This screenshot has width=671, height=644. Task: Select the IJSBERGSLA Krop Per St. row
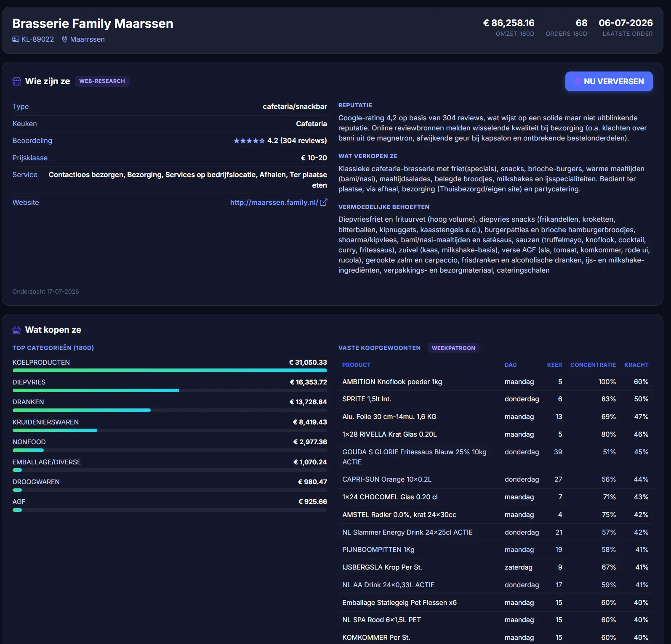[495, 567]
